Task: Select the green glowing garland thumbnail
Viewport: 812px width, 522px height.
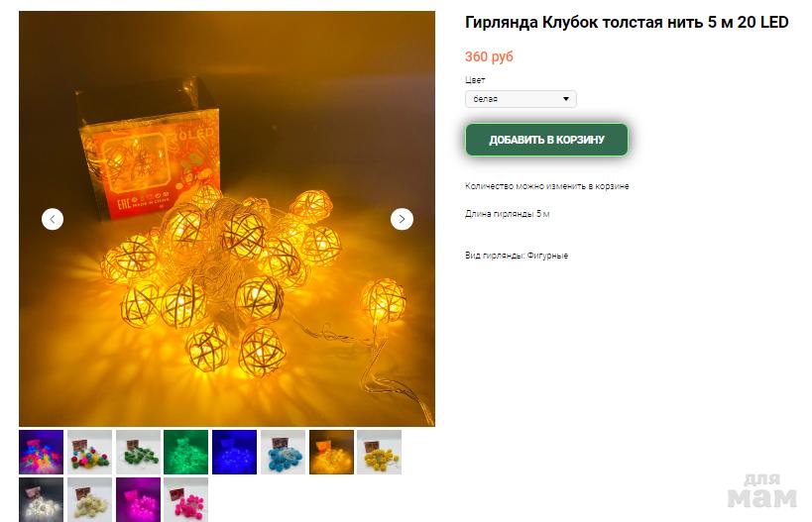Action: (186, 452)
